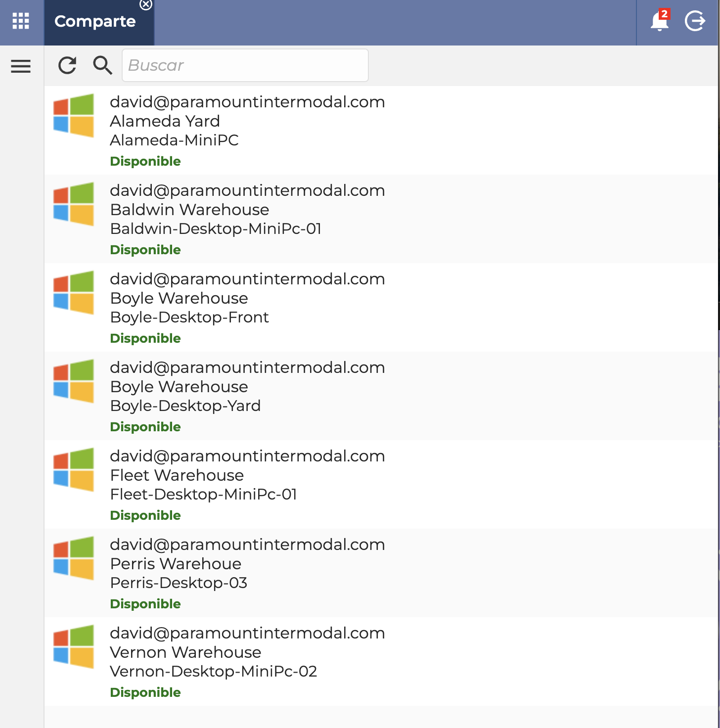The height and width of the screenshot is (728, 720).
Task: Select Alameda-MiniPC computer name
Action: [174, 140]
